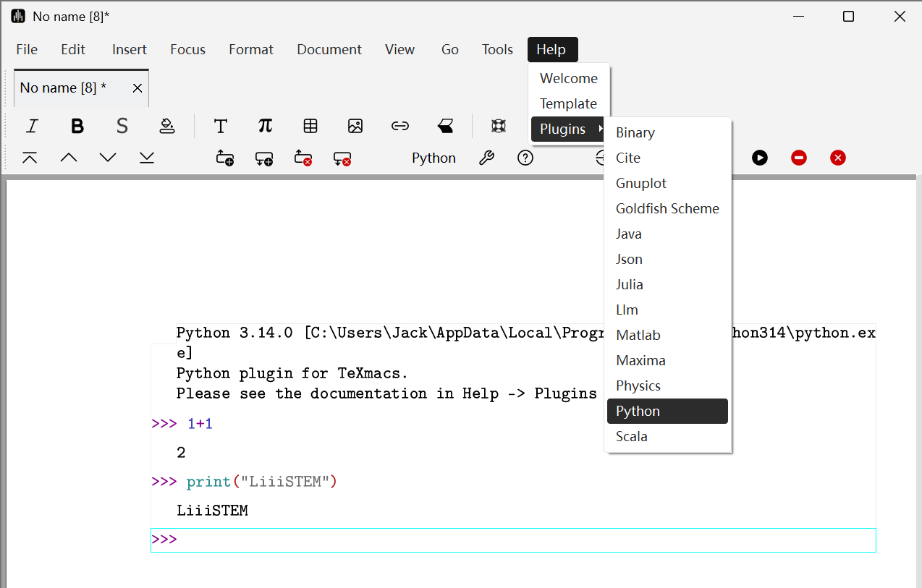Click the red X close session icon
922x588 pixels.
tap(838, 158)
